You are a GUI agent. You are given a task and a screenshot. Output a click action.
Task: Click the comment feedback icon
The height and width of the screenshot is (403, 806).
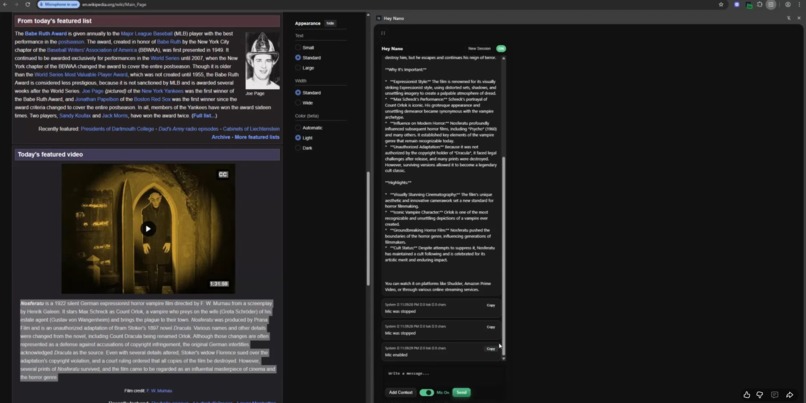pyautogui.click(x=775, y=395)
